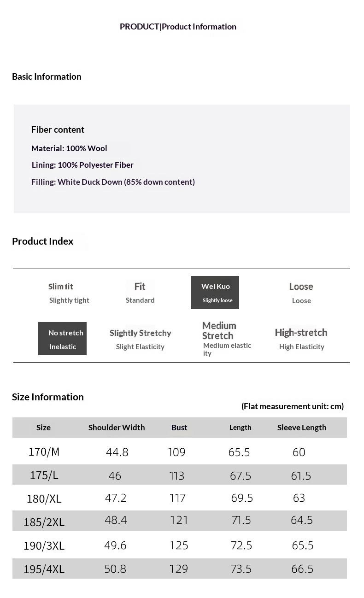364x598 pixels.
Task: Select the 170/M size row label
Action: (x=44, y=452)
